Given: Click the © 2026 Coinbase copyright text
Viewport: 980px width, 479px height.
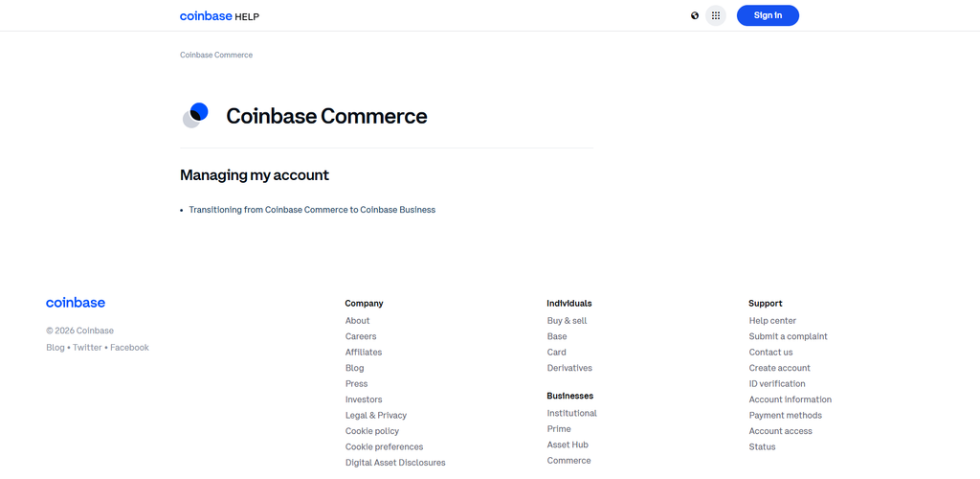Looking at the screenshot, I should tap(80, 331).
